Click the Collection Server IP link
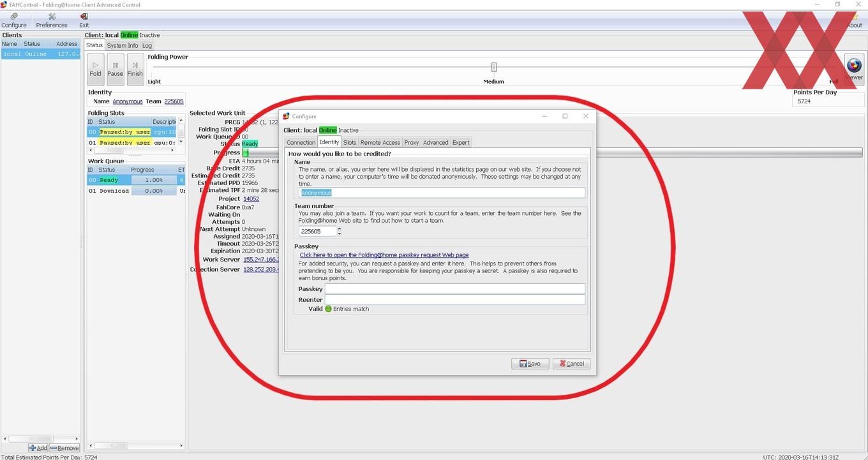 pos(262,269)
